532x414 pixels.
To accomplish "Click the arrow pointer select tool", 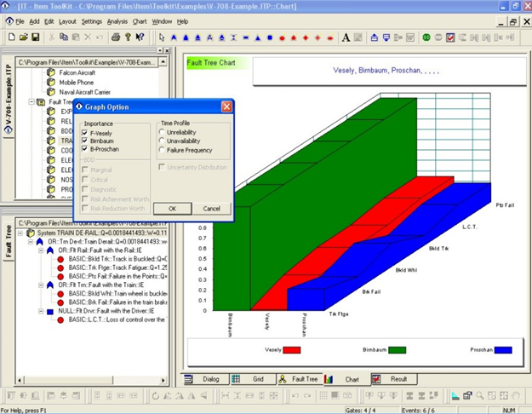I will pos(162,37).
